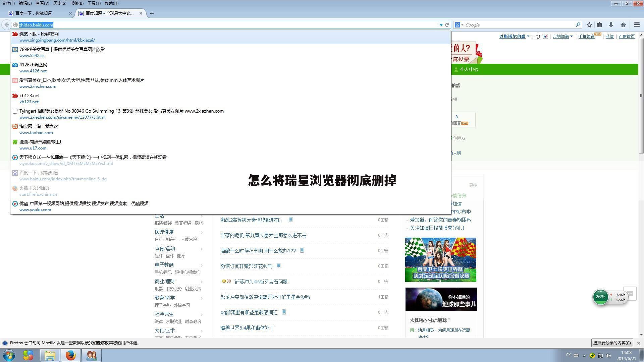Expand the 我的知道 dropdown
Screen dimensions: 644x362
[x=571, y=37]
